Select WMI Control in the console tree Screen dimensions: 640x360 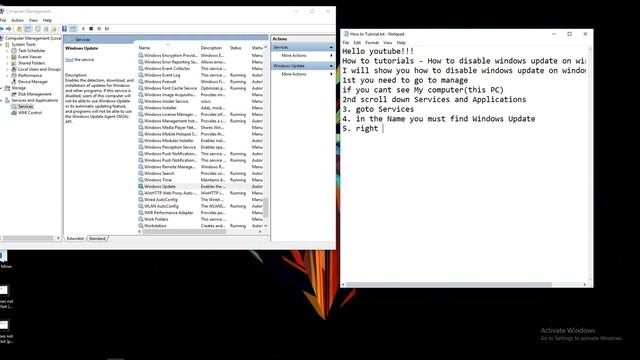tap(30, 113)
